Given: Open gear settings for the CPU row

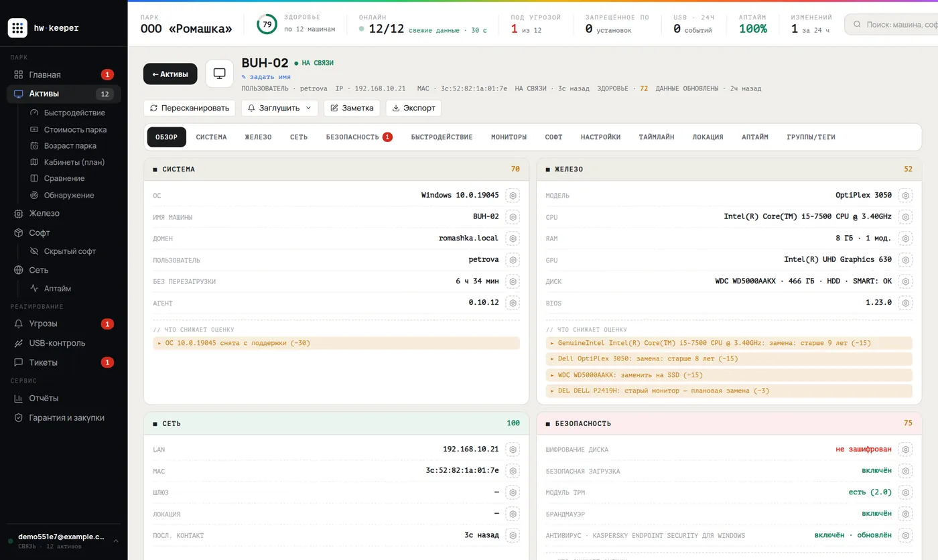Looking at the screenshot, I should [x=905, y=217].
